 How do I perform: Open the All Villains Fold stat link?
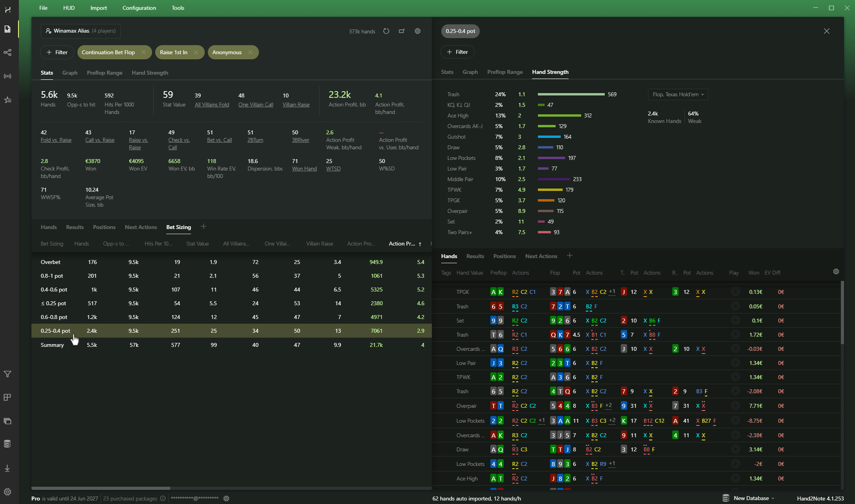click(212, 104)
